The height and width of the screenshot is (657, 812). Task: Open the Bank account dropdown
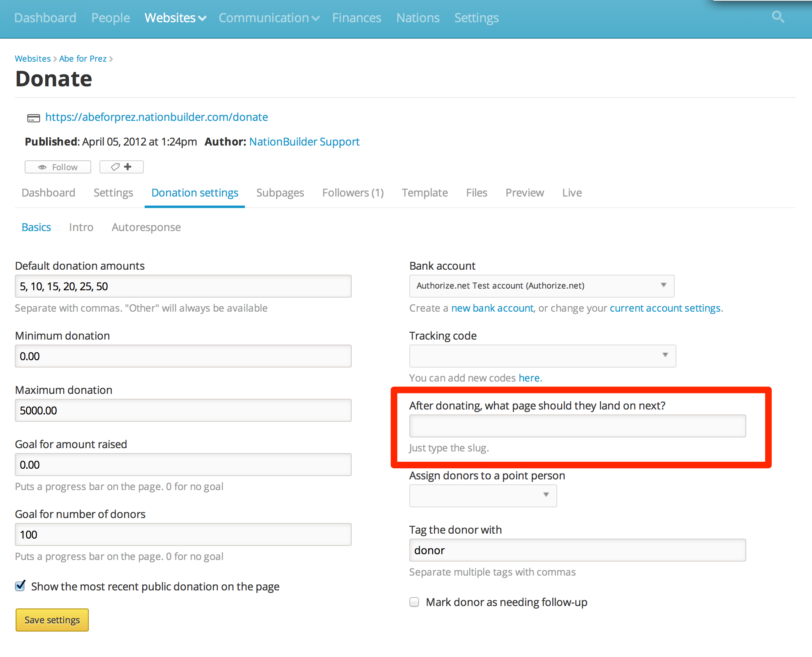[542, 286]
